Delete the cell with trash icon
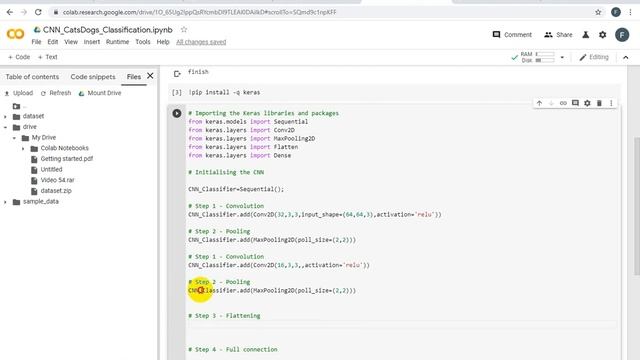Viewport: 640px width, 360px height. (599, 103)
